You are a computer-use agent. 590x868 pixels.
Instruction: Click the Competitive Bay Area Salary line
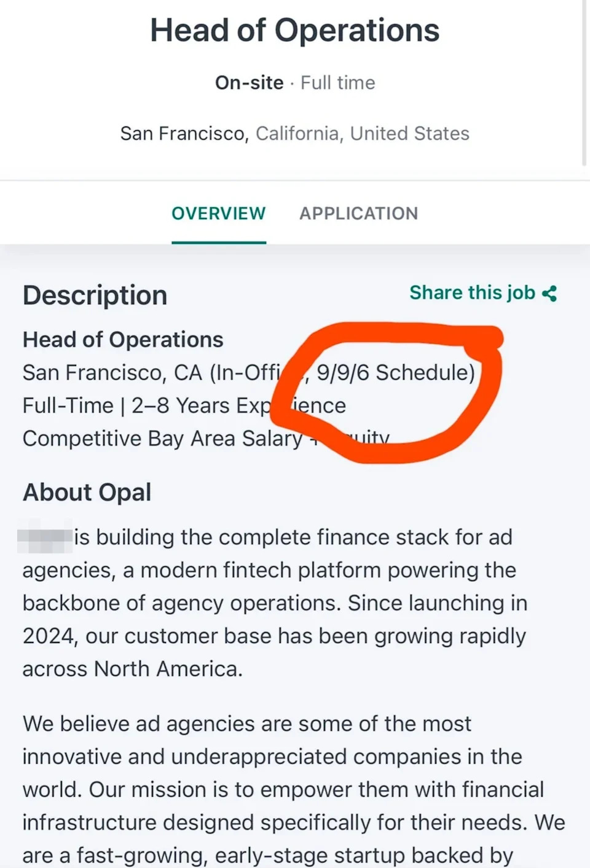[163, 439]
